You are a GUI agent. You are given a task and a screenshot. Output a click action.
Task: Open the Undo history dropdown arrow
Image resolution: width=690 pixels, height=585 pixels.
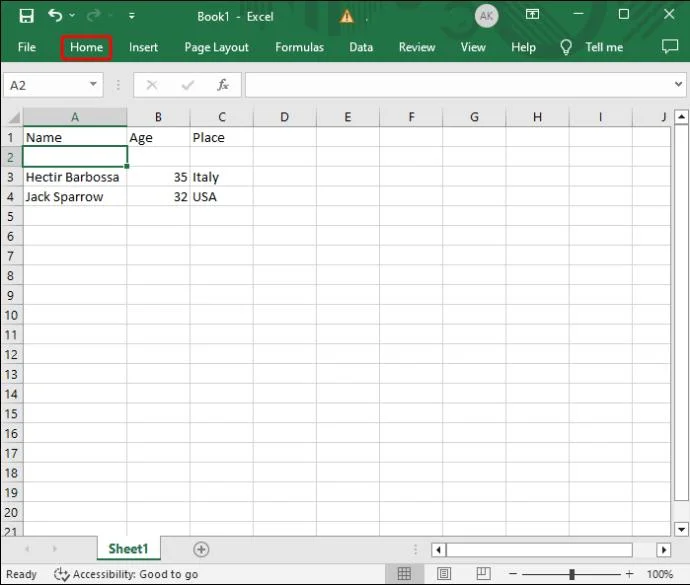point(72,17)
